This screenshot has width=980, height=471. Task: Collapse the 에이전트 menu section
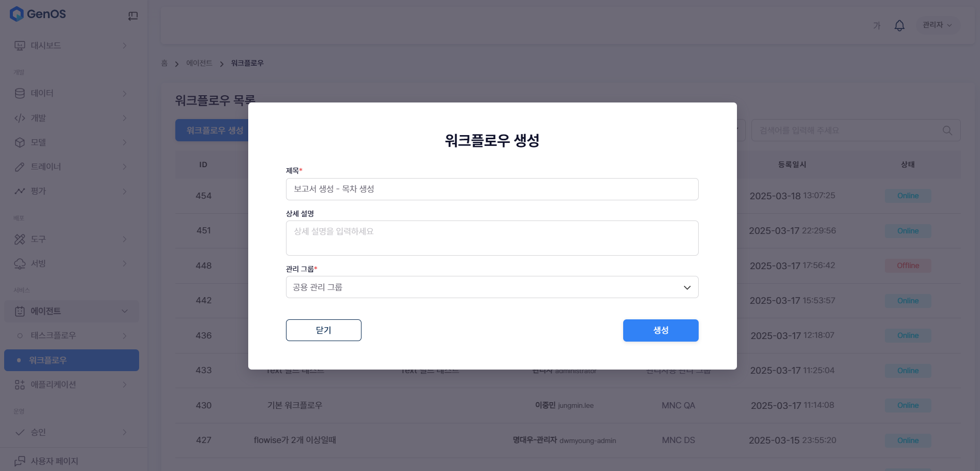[x=124, y=311]
